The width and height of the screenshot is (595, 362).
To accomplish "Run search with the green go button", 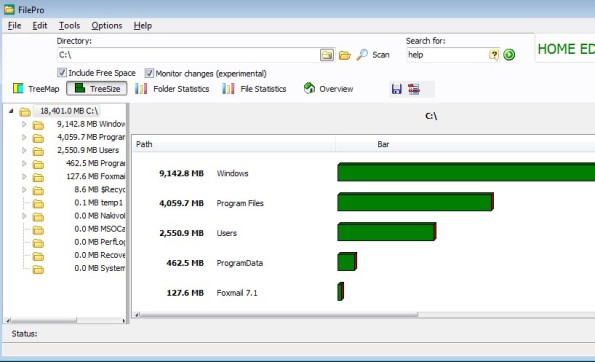I will pos(509,55).
